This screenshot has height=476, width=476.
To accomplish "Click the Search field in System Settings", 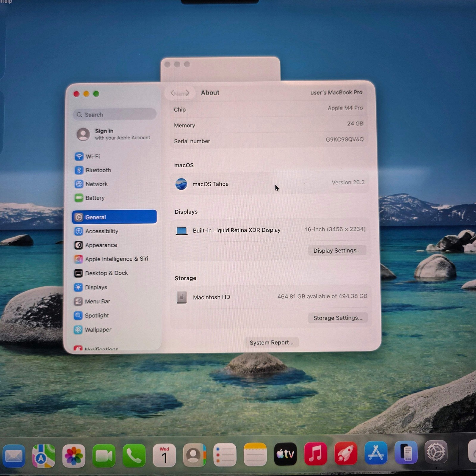I will 115,115.
